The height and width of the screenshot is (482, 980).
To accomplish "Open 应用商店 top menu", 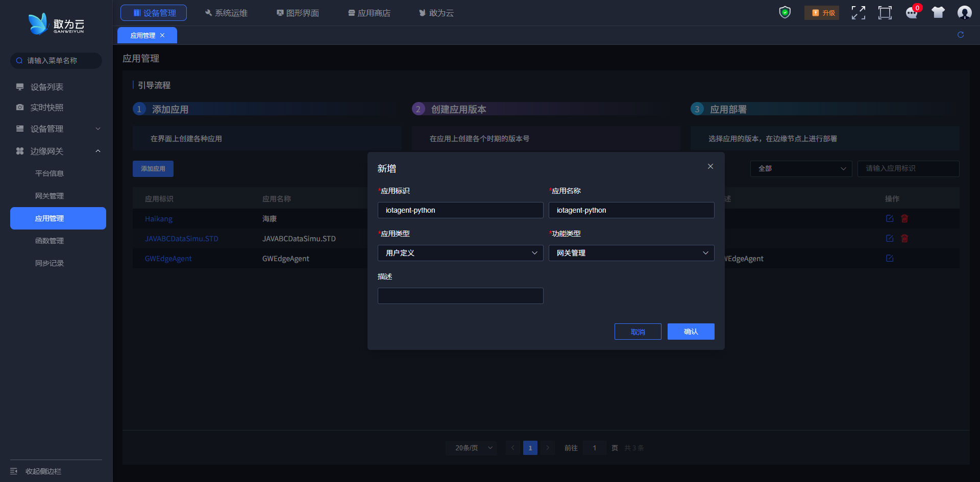I will point(369,13).
